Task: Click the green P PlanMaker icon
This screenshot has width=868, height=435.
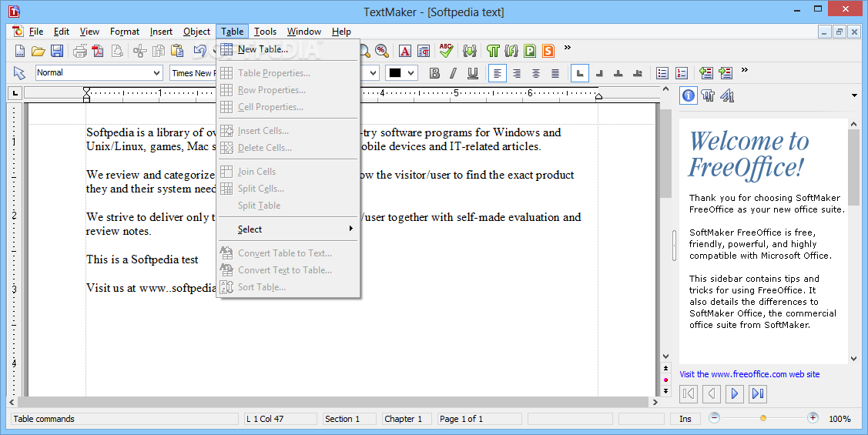Action: (x=530, y=52)
